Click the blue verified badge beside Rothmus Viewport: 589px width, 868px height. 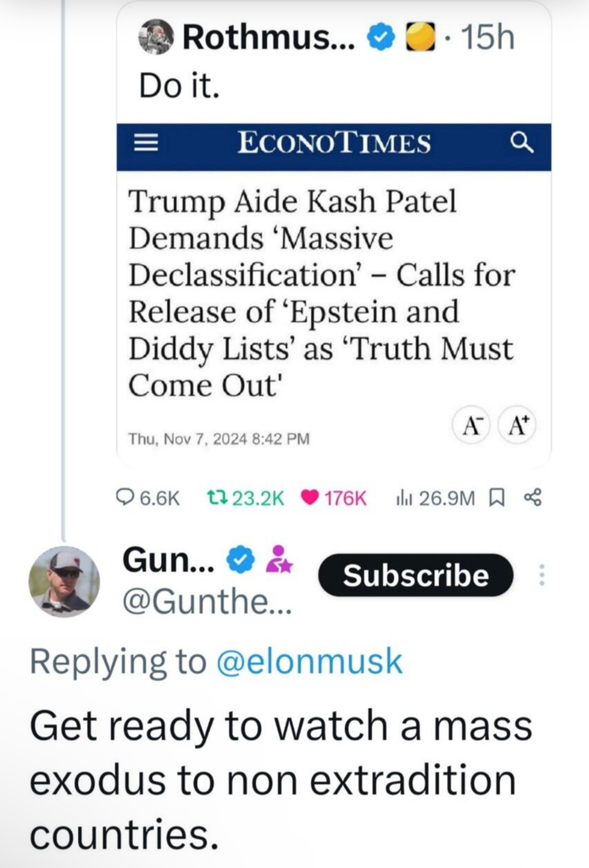coord(380,37)
